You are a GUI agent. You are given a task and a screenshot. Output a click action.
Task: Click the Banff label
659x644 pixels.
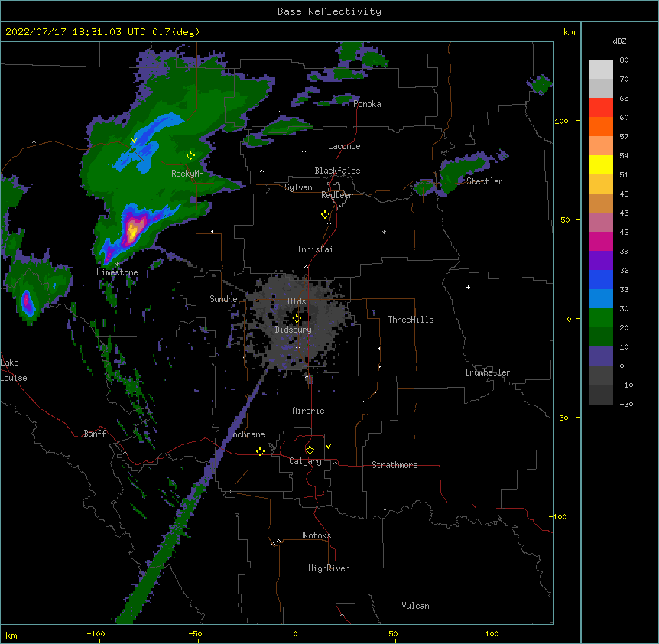[95, 434]
